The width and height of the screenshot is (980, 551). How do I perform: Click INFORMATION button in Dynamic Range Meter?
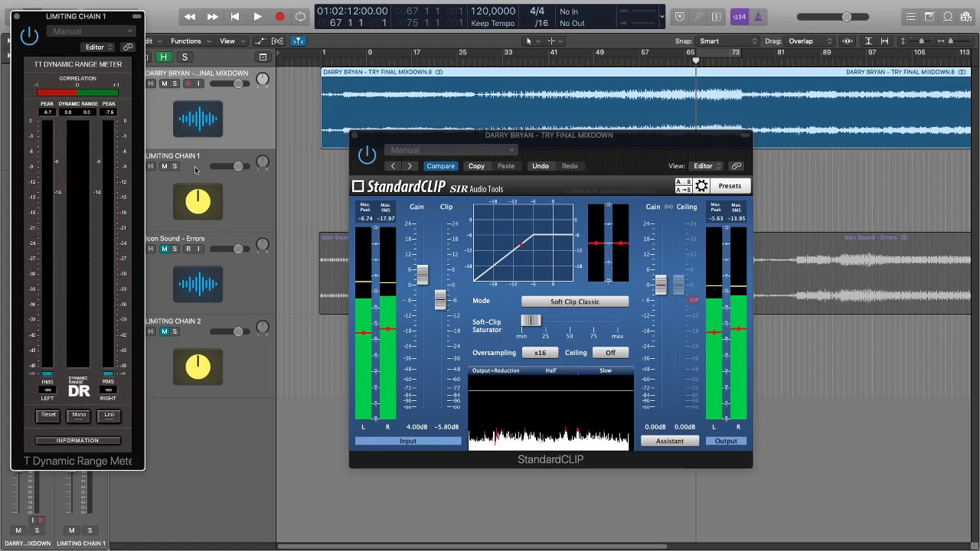(77, 441)
